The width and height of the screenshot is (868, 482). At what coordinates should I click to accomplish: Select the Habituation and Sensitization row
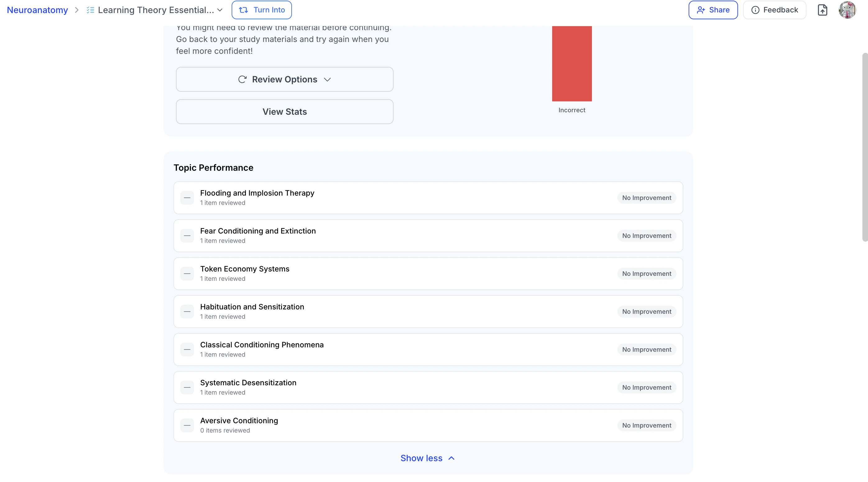[428, 312]
